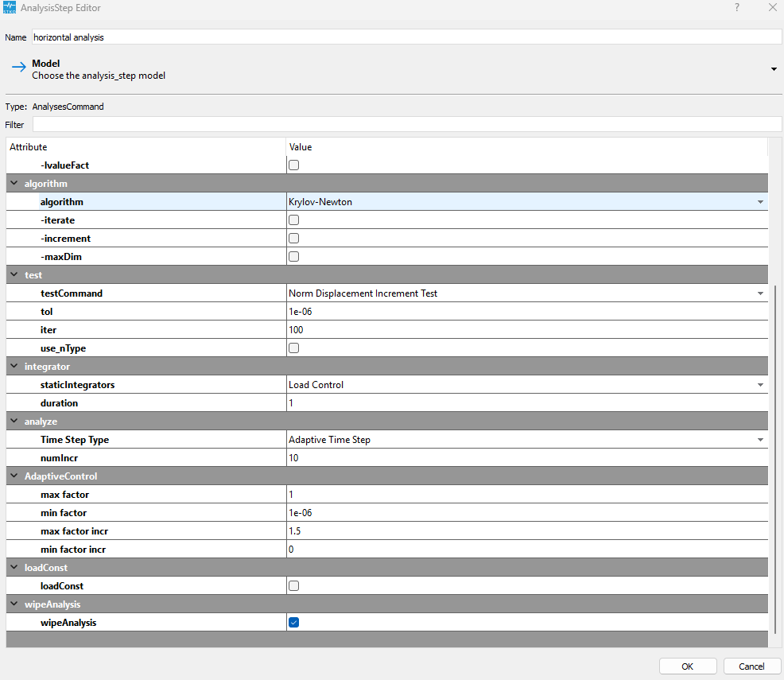
Task: Open the Model chooser dropdown arrow
Action: tap(774, 69)
